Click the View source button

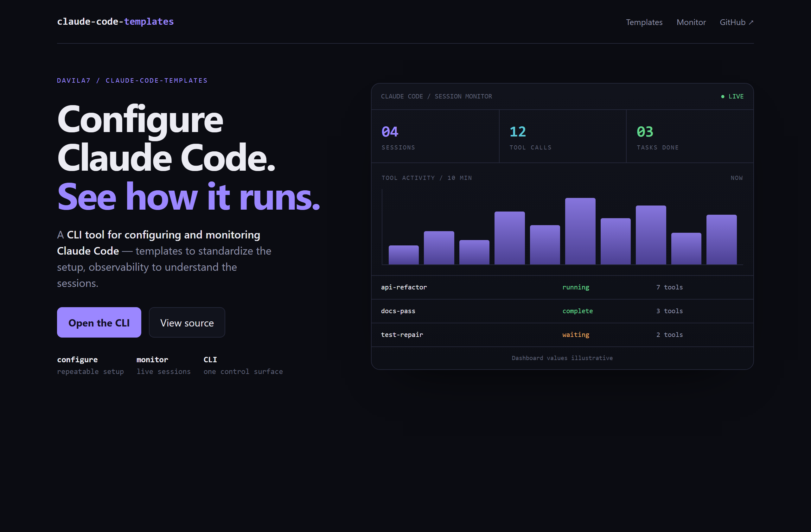click(187, 323)
